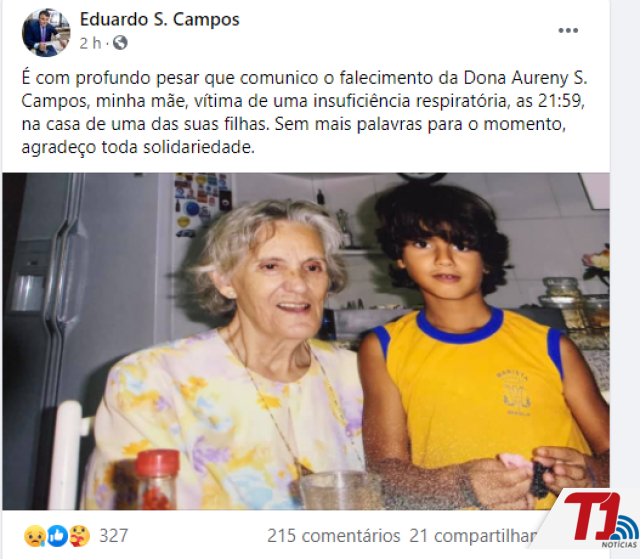Open the post photo of grandmother and child
The width and height of the screenshot is (640, 559).
[306, 341]
